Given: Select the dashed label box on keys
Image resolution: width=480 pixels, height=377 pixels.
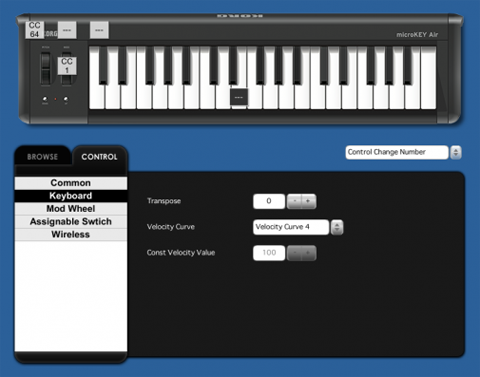Looking at the screenshot, I should [x=239, y=97].
